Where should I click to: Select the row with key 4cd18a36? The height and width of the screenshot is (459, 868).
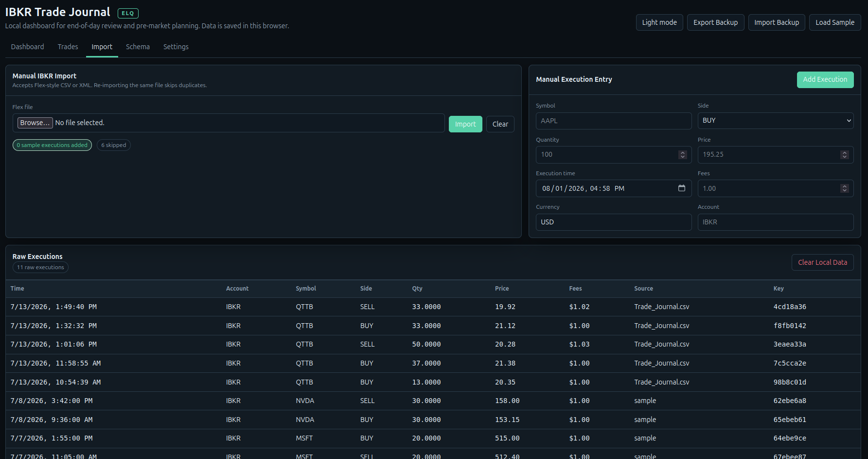click(x=433, y=307)
